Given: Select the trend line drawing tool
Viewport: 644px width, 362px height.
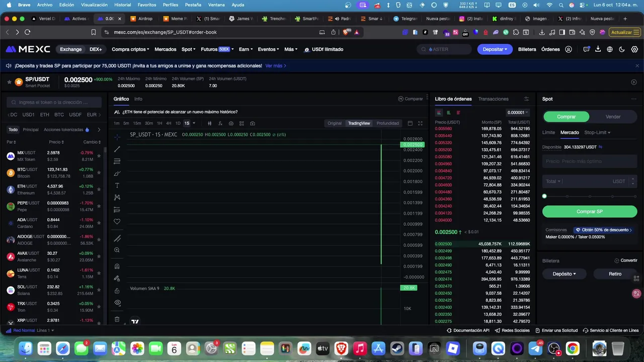Looking at the screenshot, I should point(117,149).
